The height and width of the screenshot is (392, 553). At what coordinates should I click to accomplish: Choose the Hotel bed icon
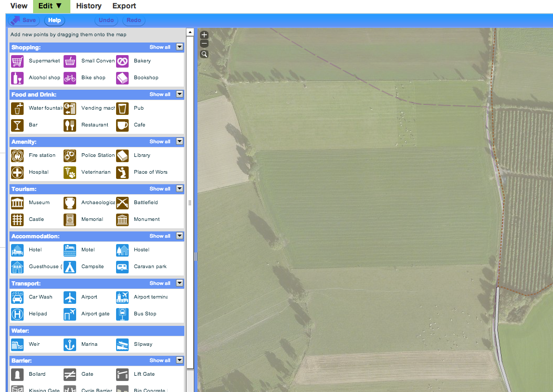(x=17, y=250)
